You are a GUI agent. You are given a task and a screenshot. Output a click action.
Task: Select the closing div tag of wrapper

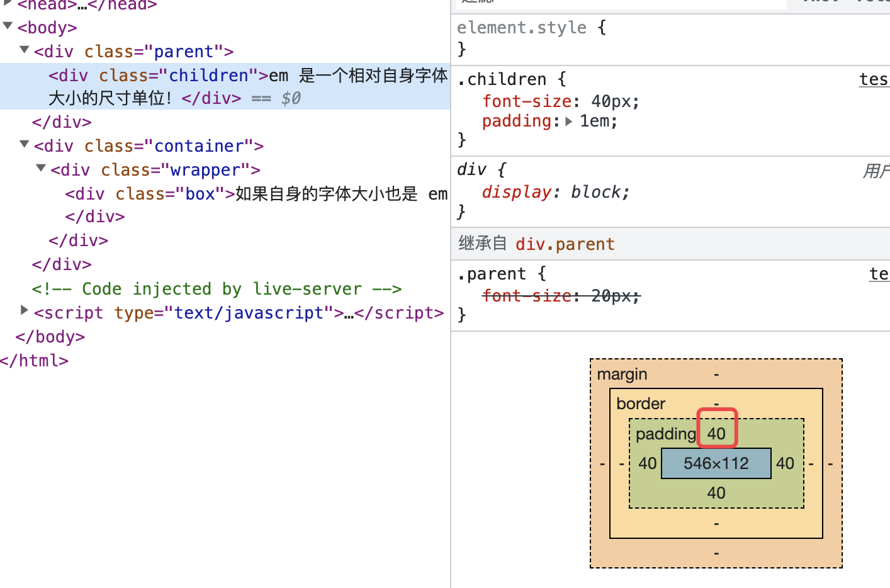pyautogui.click(x=79, y=240)
